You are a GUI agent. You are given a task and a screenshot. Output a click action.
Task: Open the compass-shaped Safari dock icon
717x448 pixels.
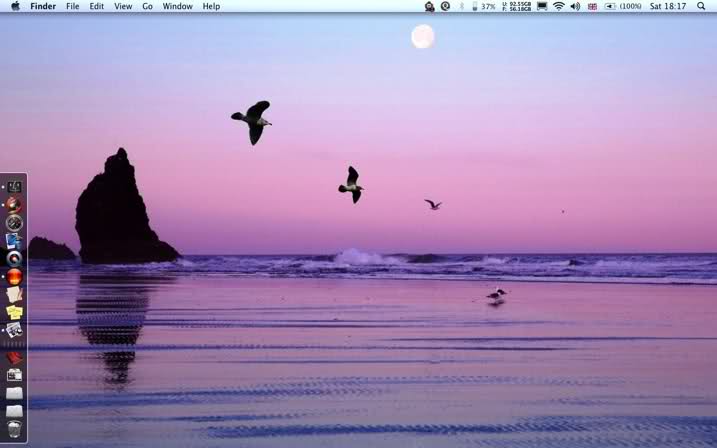click(14, 223)
